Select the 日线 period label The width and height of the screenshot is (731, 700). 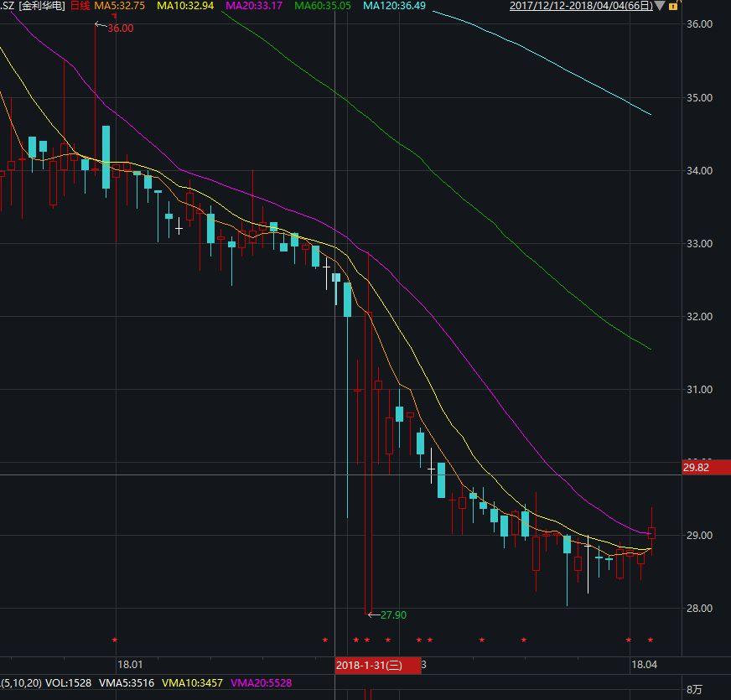click(80, 6)
